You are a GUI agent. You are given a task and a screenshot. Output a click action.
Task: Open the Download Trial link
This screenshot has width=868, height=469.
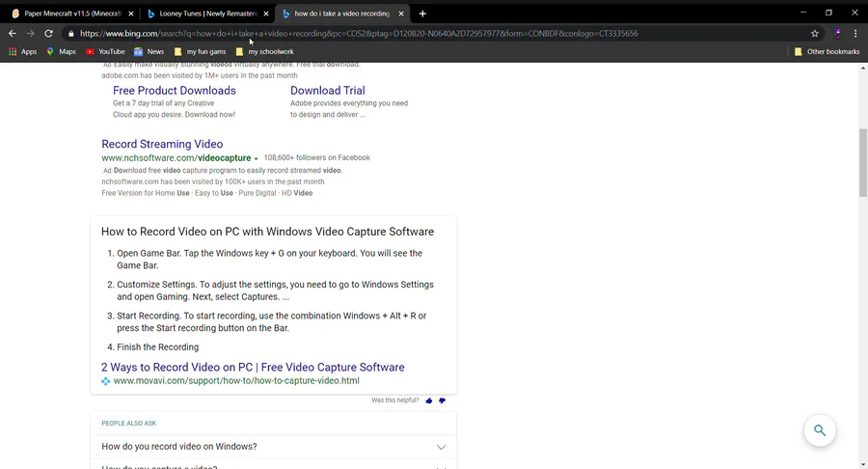pyautogui.click(x=328, y=91)
